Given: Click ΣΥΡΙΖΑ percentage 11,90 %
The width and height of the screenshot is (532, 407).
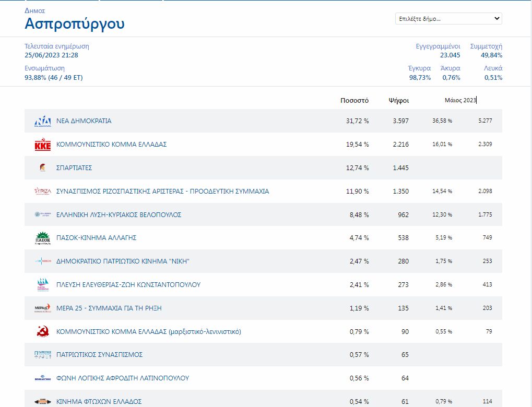Looking at the screenshot, I should coord(357,191).
